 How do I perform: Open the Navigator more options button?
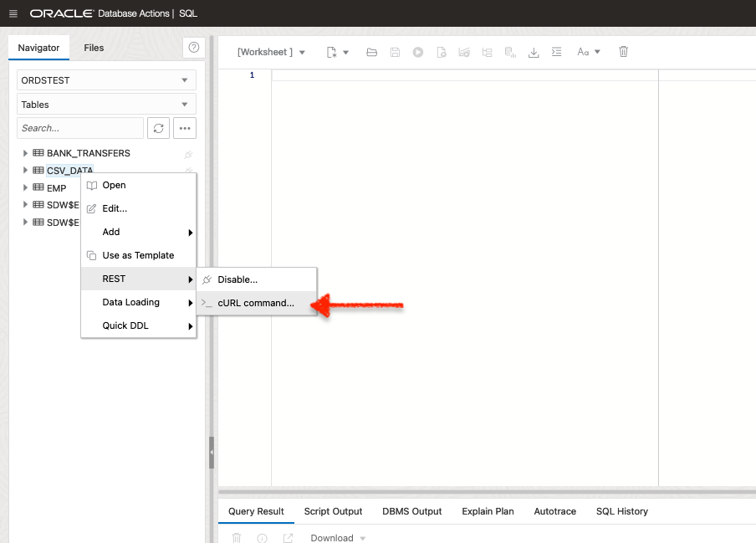tap(184, 128)
